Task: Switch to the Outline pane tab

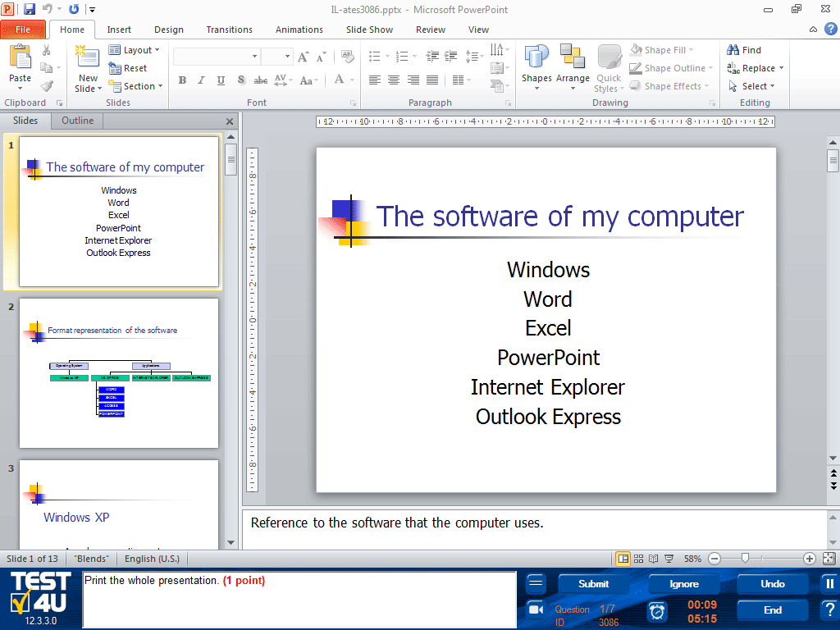Action: 78,121
